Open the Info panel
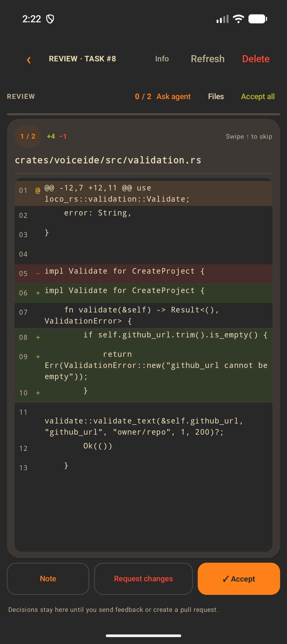This screenshot has width=287, height=644. [162, 59]
